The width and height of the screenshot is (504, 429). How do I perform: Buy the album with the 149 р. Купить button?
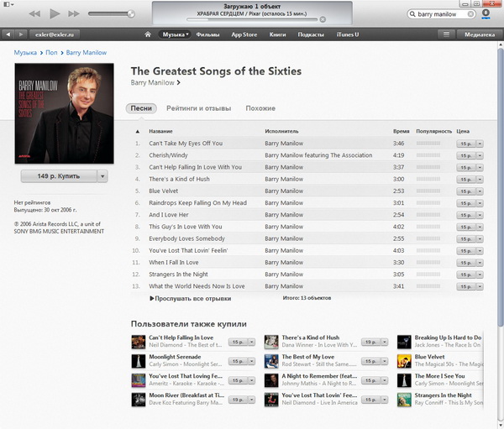pyautogui.click(x=59, y=176)
